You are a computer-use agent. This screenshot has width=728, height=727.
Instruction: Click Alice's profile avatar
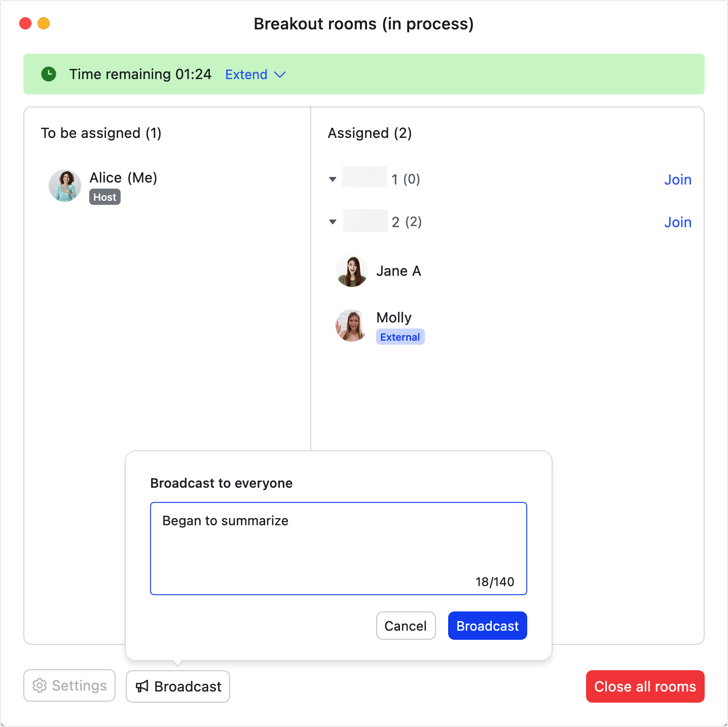pyautogui.click(x=64, y=186)
